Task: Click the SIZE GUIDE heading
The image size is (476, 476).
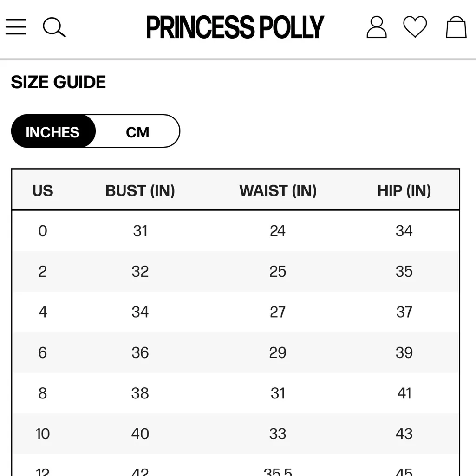Action: coord(59,82)
